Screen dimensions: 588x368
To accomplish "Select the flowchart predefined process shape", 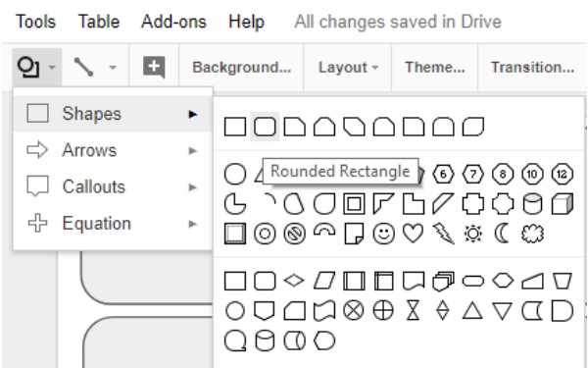I will [354, 281].
